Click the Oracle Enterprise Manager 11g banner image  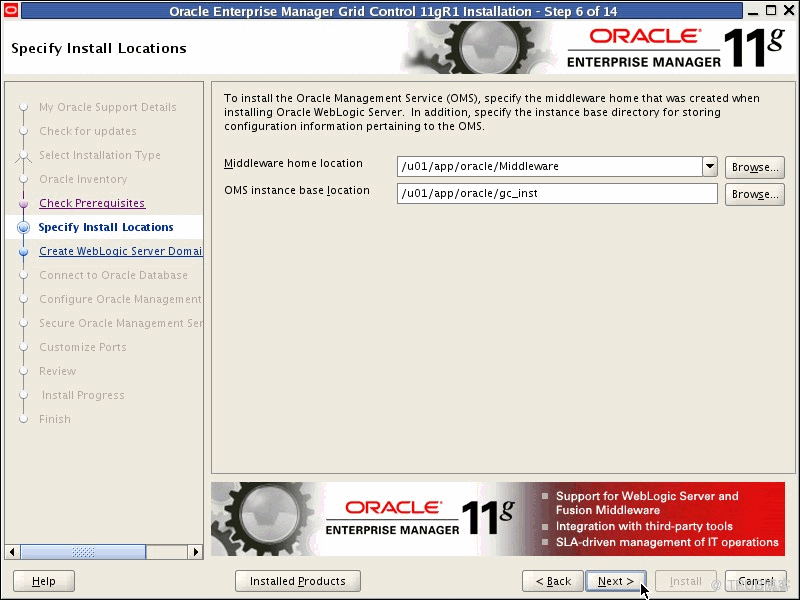point(498,519)
